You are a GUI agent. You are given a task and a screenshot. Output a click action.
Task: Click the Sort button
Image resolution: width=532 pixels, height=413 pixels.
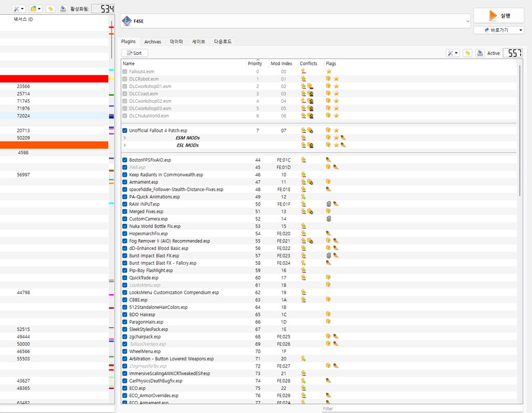(x=134, y=53)
